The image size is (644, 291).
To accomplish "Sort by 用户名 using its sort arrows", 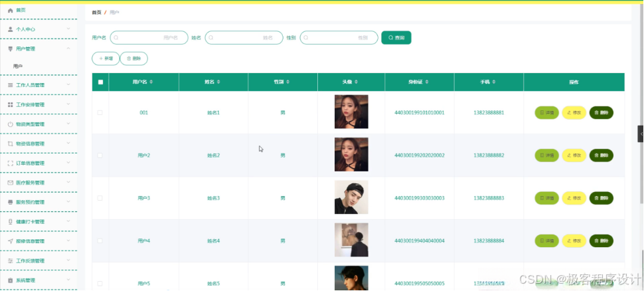I will point(151,82).
